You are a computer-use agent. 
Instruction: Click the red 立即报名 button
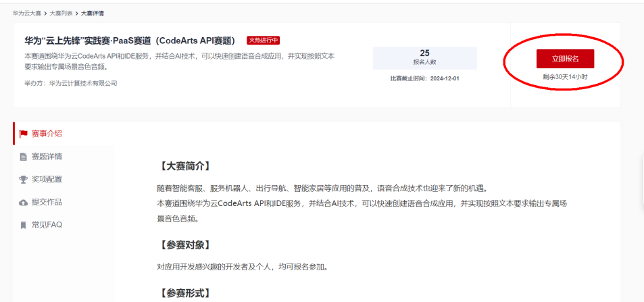pos(565,59)
